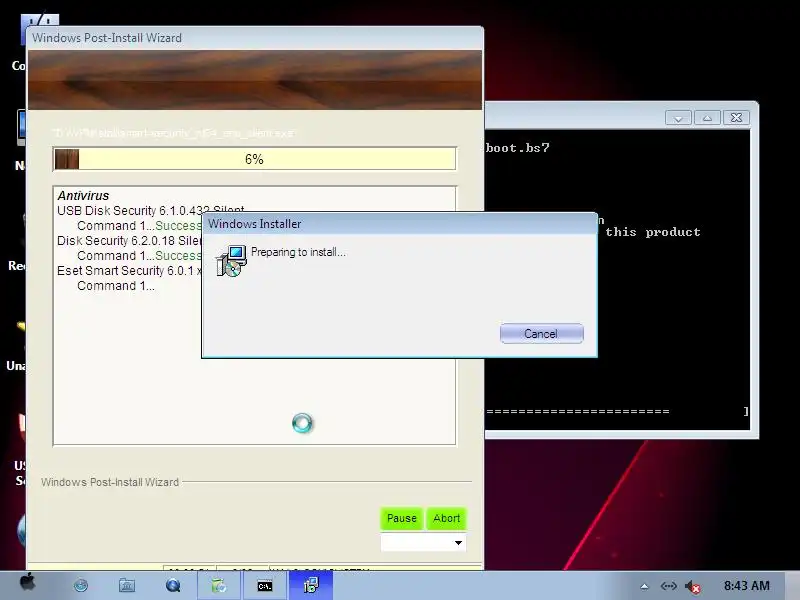Switch to Windows Installer taskbar item
The height and width of the screenshot is (600, 800).
coord(311,586)
